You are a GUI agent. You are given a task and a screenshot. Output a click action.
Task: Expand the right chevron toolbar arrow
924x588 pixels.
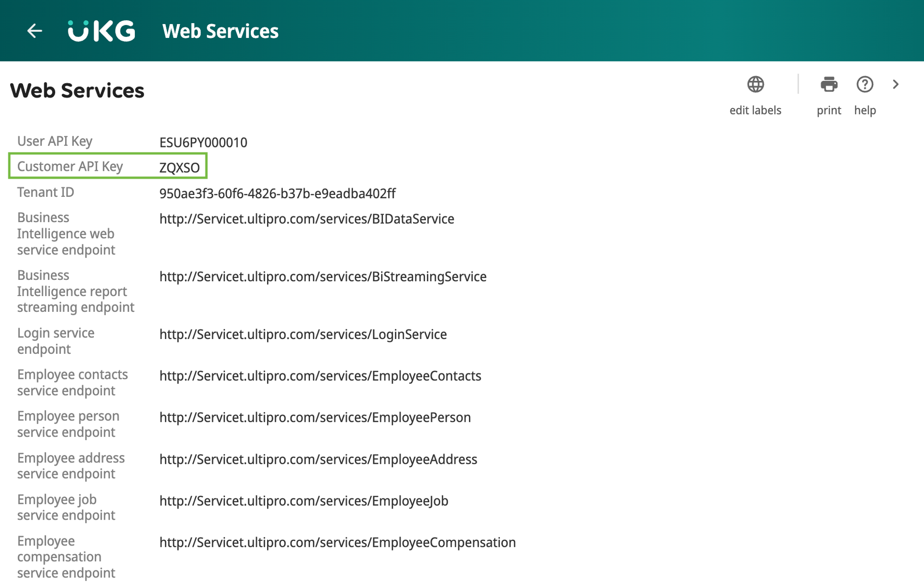point(895,85)
